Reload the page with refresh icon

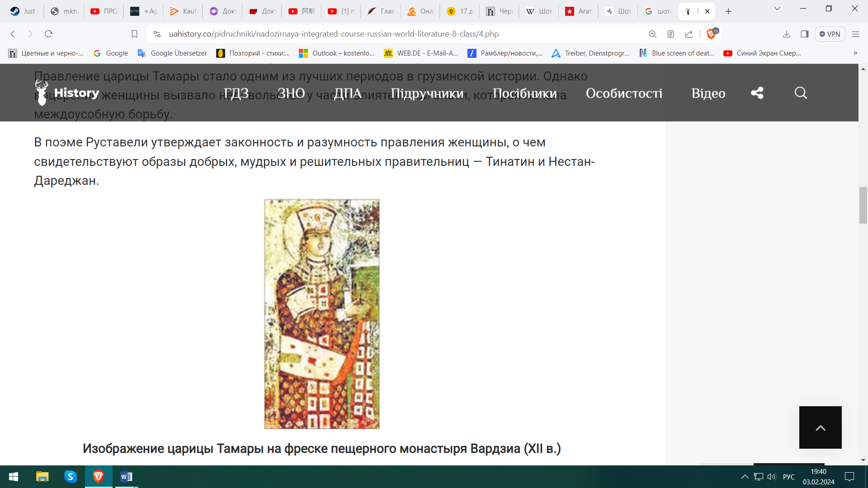click(48, 34)
